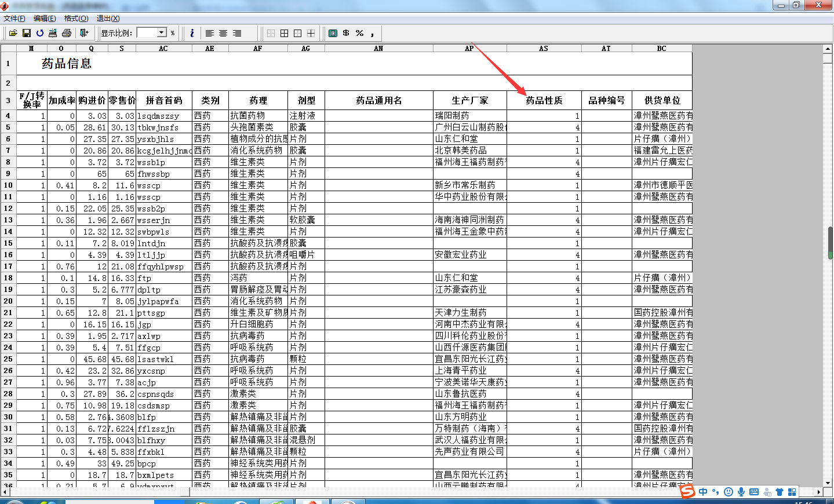Click cell containing 注射液
The width and height of the screenshot is (834, 504).
pyautogui.click(x=307, y=116)
